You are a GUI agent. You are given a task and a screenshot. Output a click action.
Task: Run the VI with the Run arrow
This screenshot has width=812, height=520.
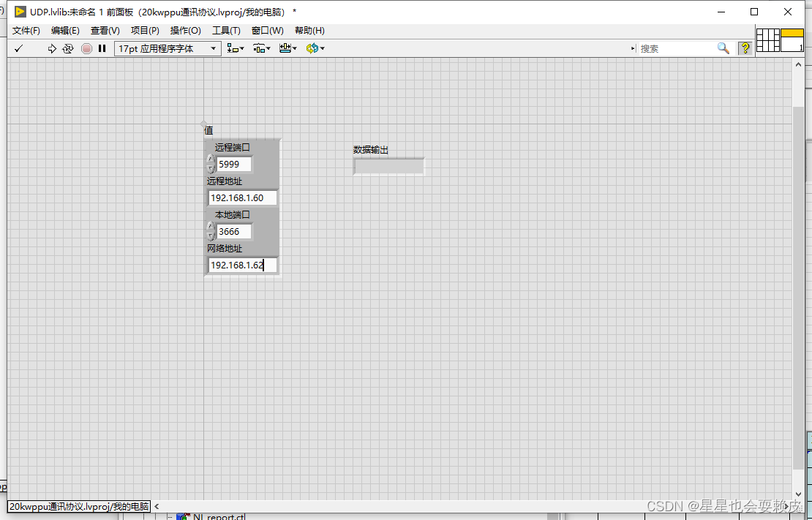pyautogui.click(x=52, y=48)
